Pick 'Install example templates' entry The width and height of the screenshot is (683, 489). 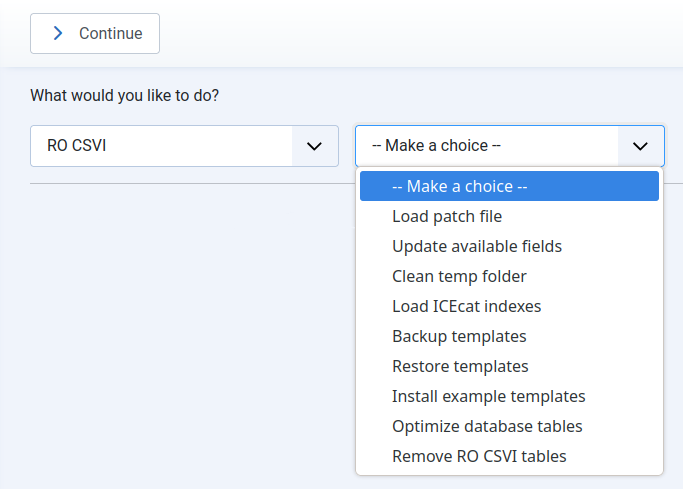click(488, 396)
